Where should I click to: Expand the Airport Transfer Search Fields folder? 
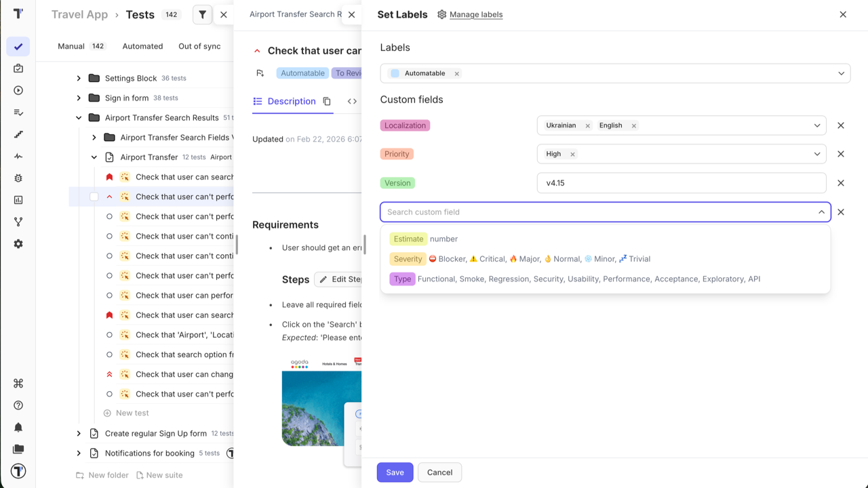coord(94,138)
